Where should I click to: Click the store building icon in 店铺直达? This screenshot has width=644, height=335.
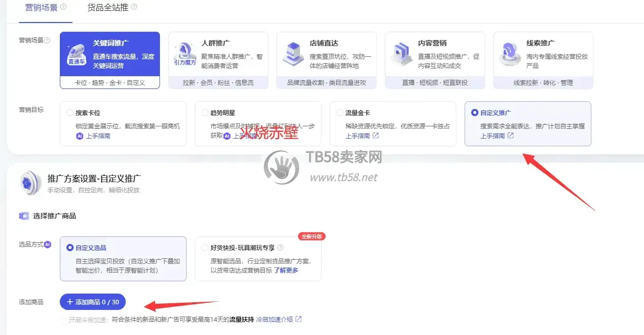[293, 54]
